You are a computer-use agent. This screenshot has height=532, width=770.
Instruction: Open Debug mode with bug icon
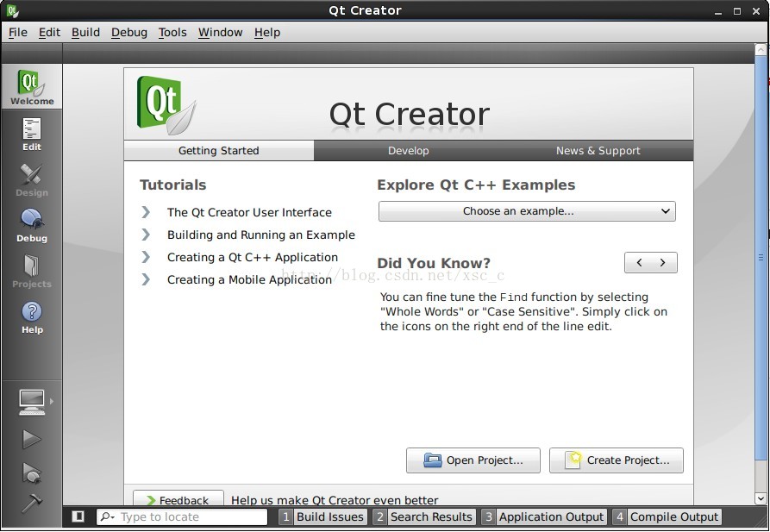pyautogui.click(x=31, y=225)
